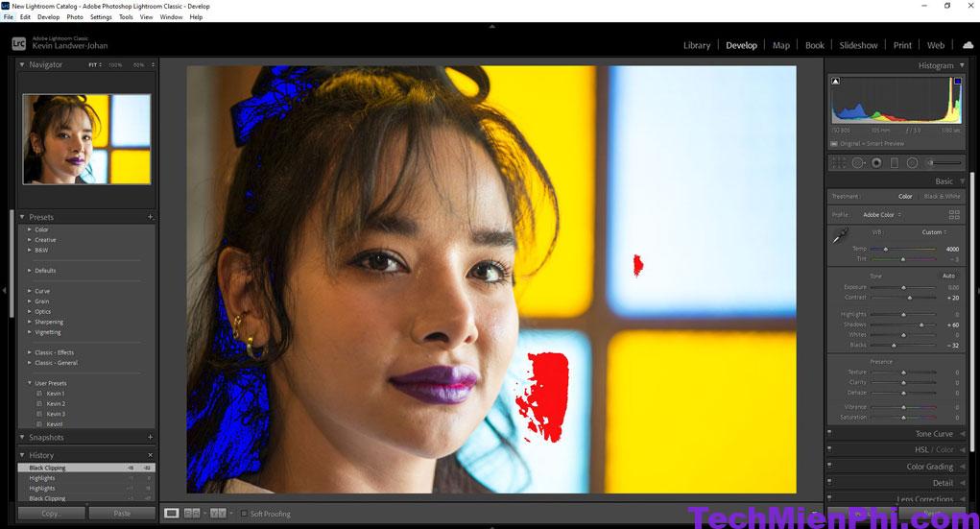Select the Crop Overlay tool
Image resolution: width=980 pixels, height=529 pixels.
839,163
